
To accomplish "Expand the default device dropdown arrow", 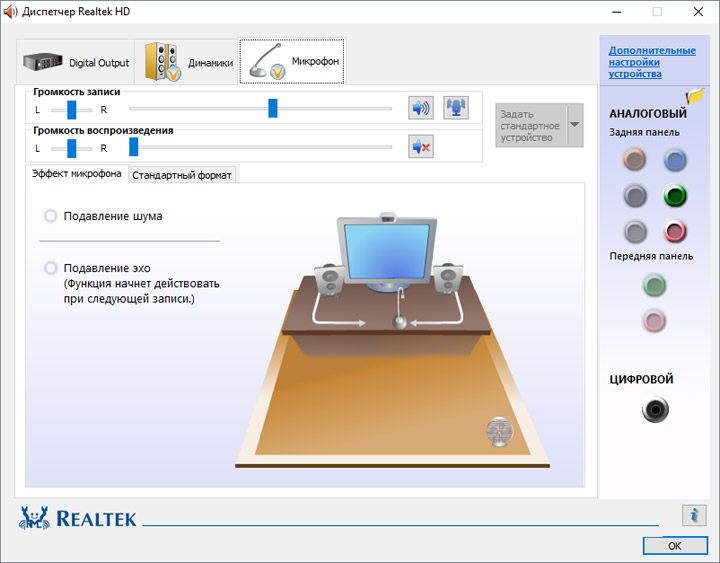I will coord(575,125).
